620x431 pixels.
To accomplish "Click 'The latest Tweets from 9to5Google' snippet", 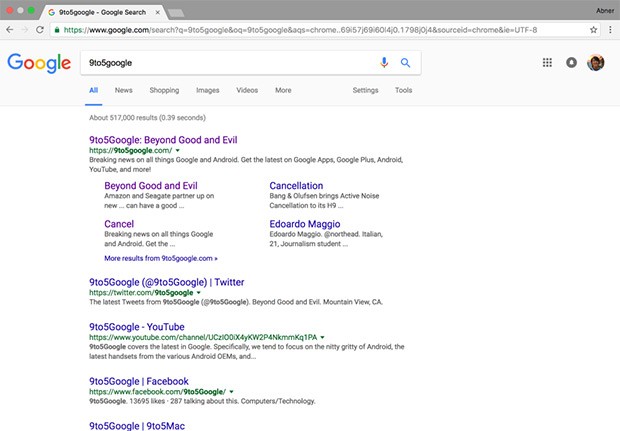I will click(236, 302).
